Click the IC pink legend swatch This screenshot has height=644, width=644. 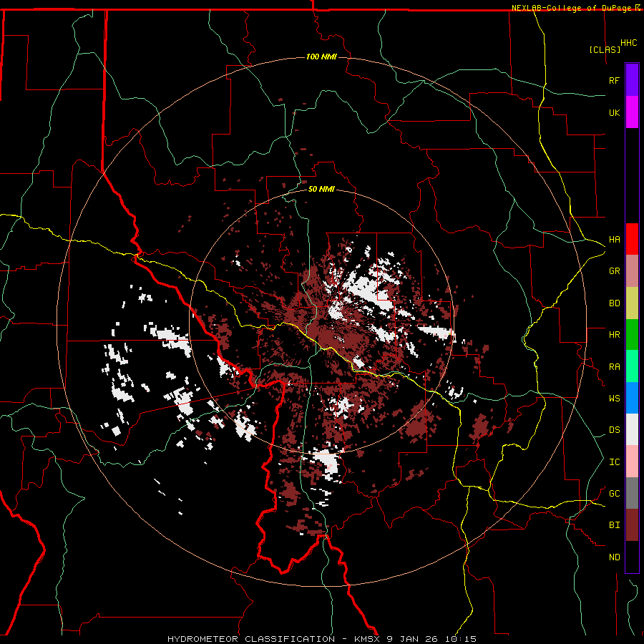point(632,462)
